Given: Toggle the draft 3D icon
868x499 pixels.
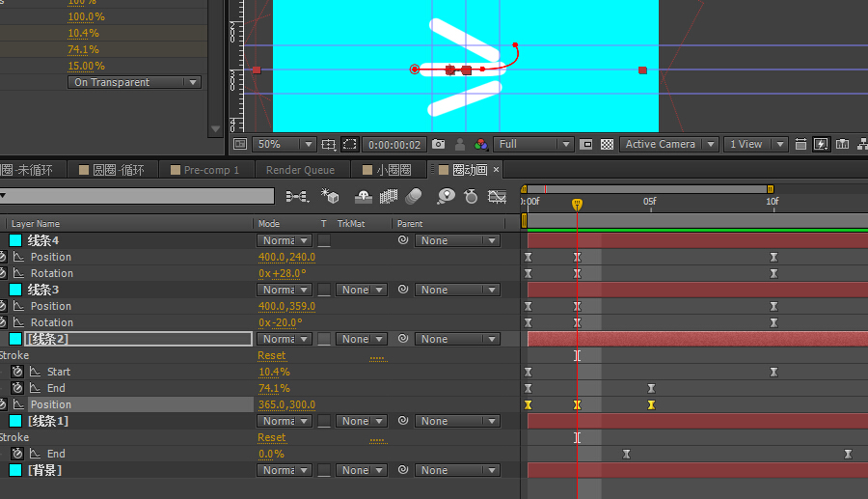Looking at the screenshot, I should coord(330,196).
